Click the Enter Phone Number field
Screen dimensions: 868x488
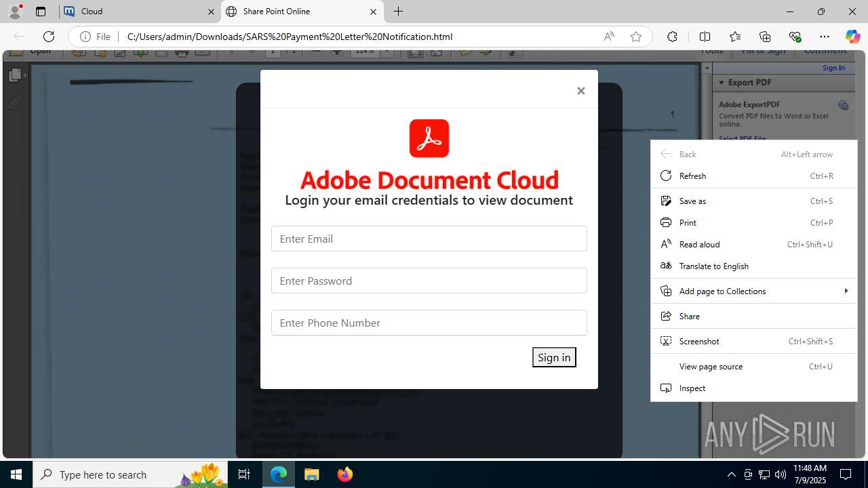click(x=429, y=323)
